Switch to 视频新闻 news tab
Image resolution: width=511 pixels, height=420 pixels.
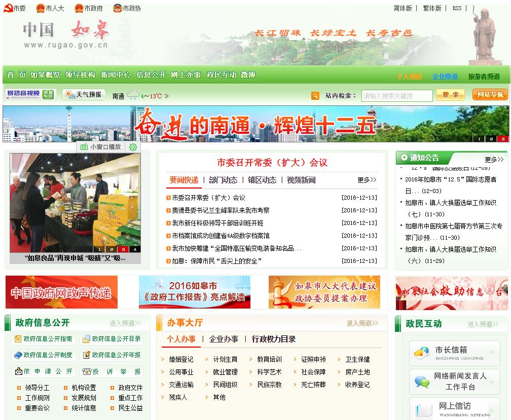point(301,180)
